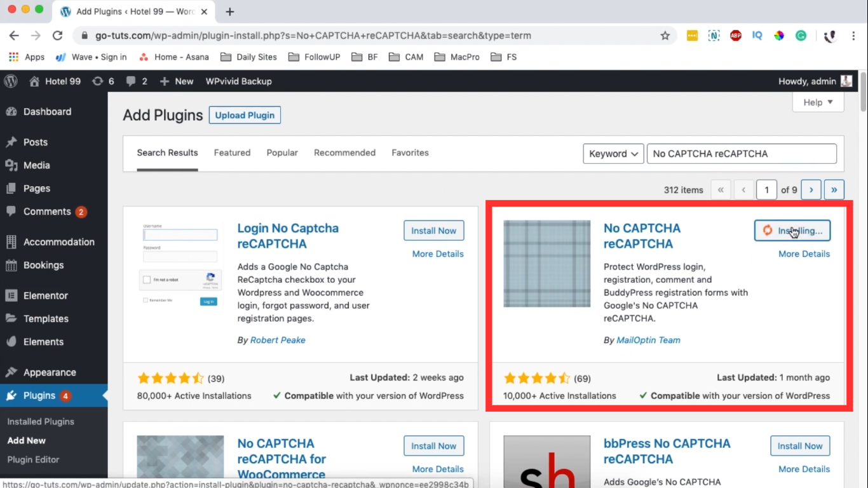Viewport: 868px width, 488px height.
Task: Switch to the Featured tab
Action: click(x=232, y=152)
